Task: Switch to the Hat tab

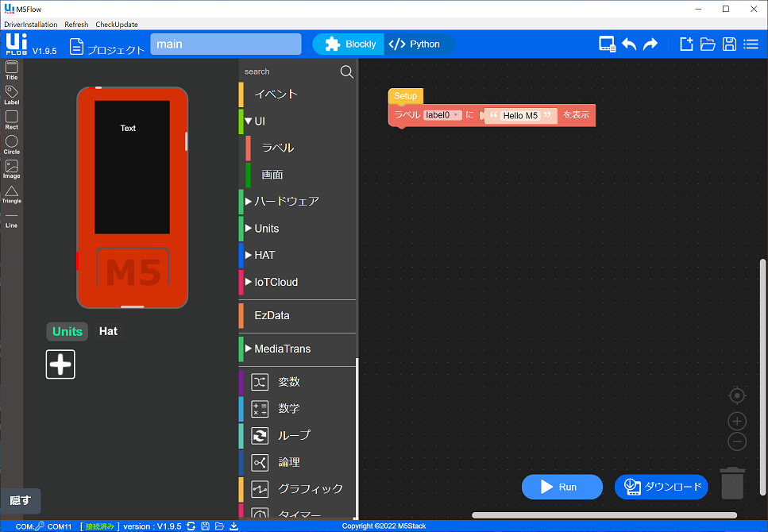Action: (x=108, y=332)
